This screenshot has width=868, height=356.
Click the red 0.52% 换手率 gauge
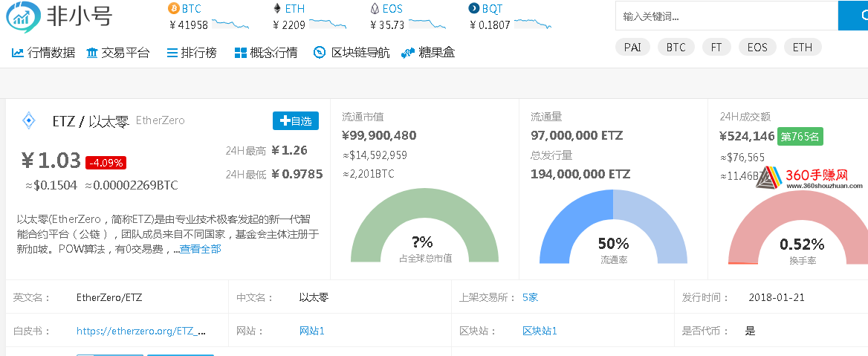coord(797,227)
